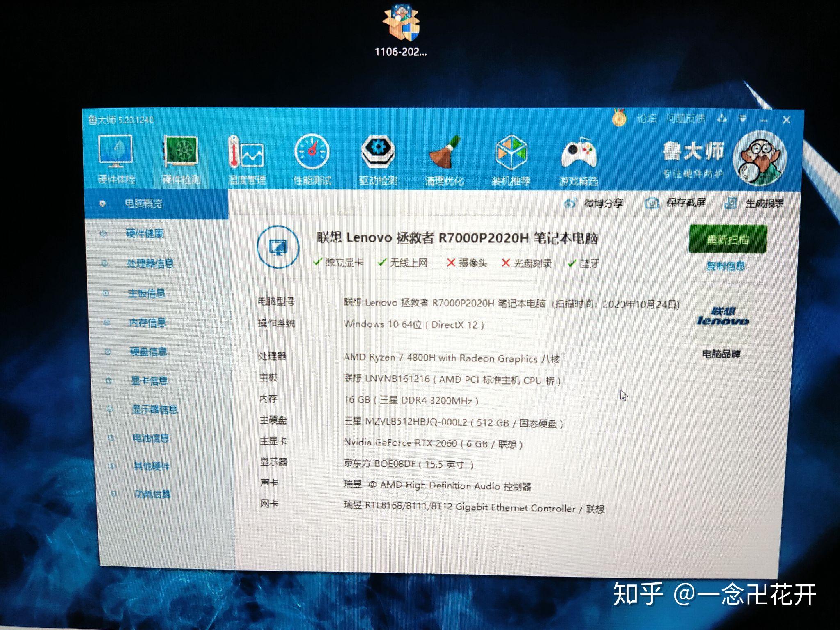Select 显示器信息 in the sidebar
Viewport: 840px width, 630px height.
click(x=155, y=409)
